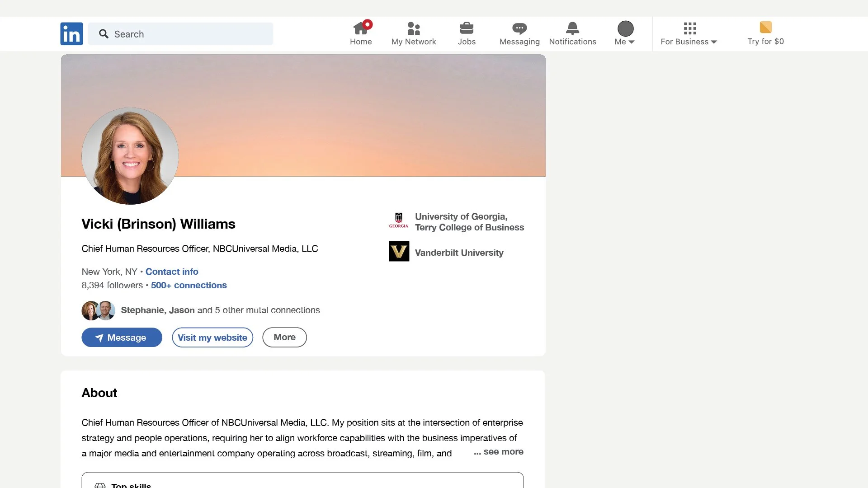Click the Vanderbilt University V logo
Viewport: 868px width, 488px height.
(x=399, y=251)
